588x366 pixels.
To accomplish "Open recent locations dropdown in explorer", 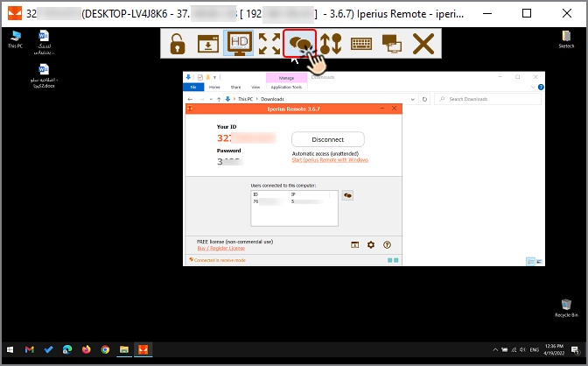I will click(x=211, y=99).
